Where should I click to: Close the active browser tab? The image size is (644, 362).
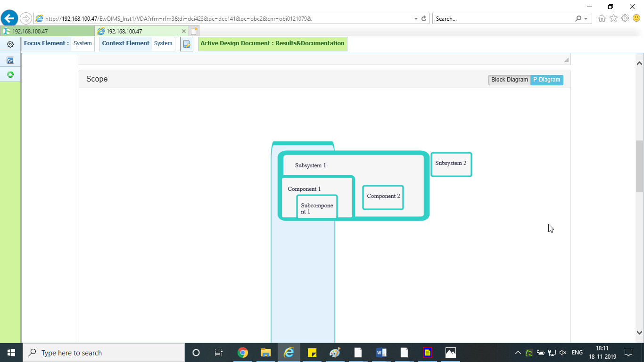(x=184, y=31)
